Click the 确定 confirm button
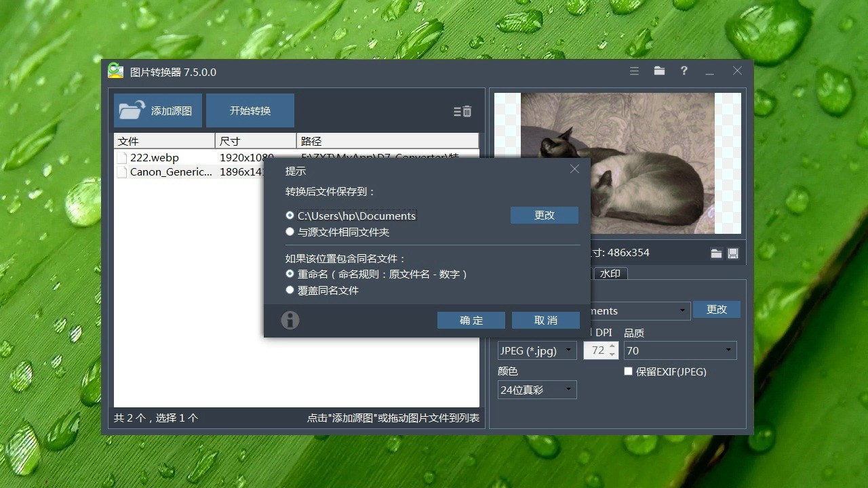This screenshot has width=868, height=488. 471,320
